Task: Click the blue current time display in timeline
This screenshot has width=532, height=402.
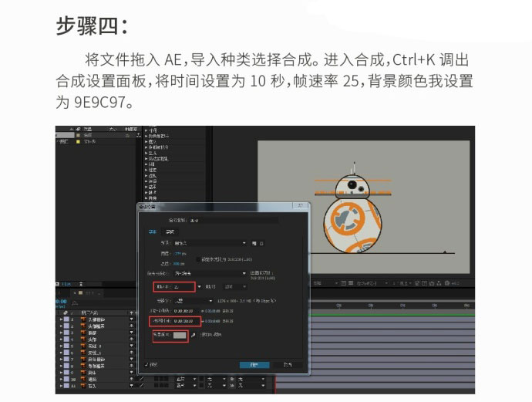Action: (62, 302)
